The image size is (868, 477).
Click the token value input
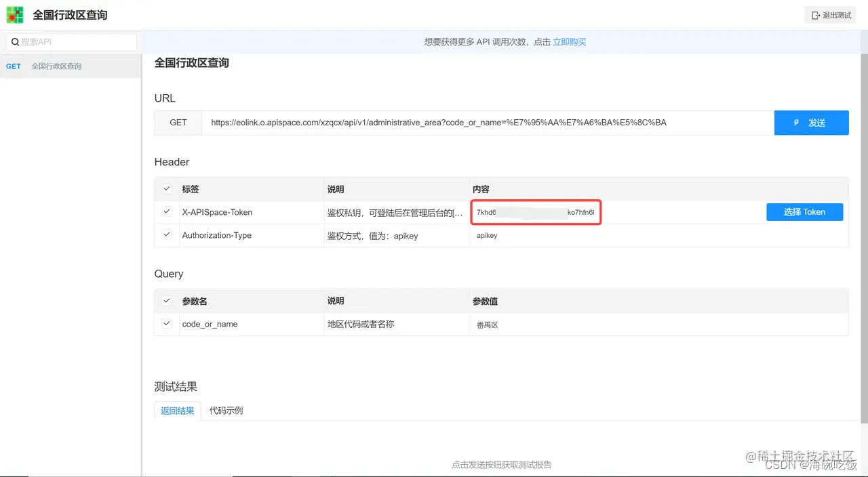point(536,212)
